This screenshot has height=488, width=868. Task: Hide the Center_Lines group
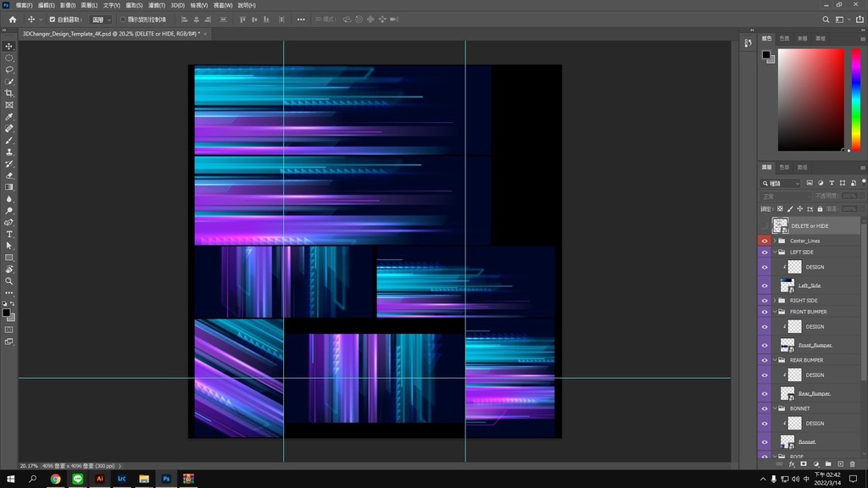coord(765,241)
